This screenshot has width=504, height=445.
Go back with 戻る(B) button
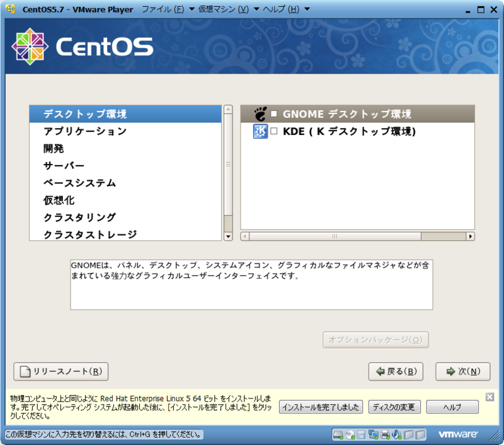pyautogui.click(x=396, y=372)
